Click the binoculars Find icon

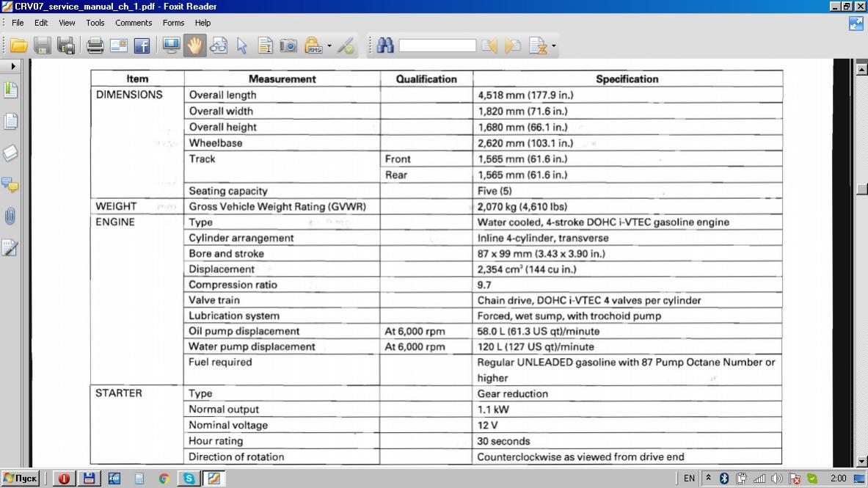coord(385,46)
